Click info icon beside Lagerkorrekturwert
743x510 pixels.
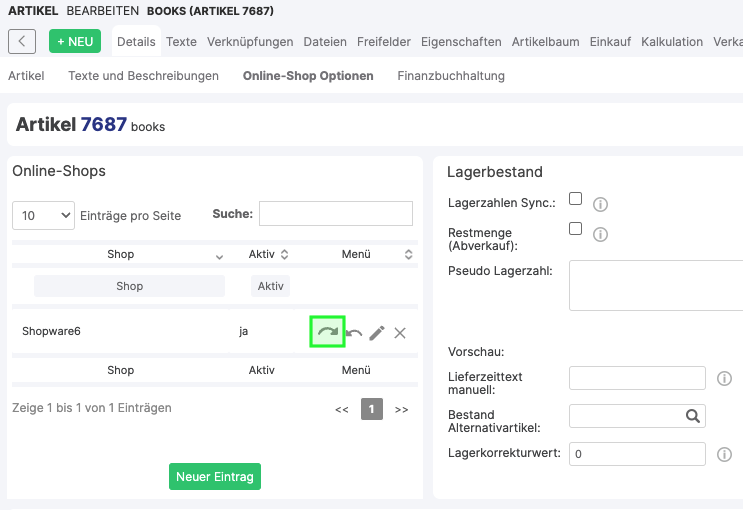(725, 455)
